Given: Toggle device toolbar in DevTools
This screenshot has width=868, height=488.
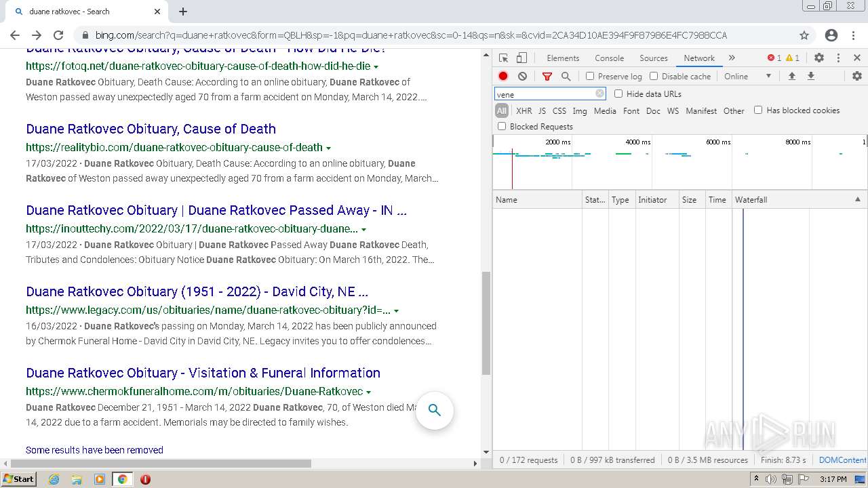Looking at the screenshot, I should pos(521,58).
